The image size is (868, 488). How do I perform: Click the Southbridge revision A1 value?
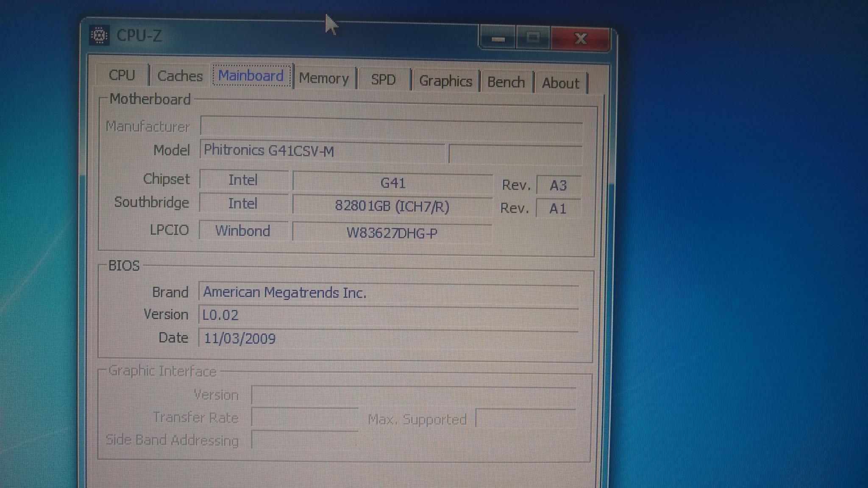[558, 209]
